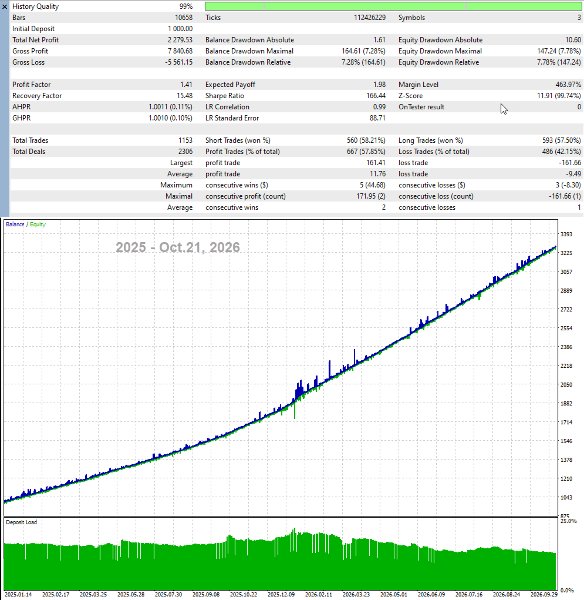Click the Gross Loss value -5 561.15
This screenshot has height=600, width=584.
(179, 62)
